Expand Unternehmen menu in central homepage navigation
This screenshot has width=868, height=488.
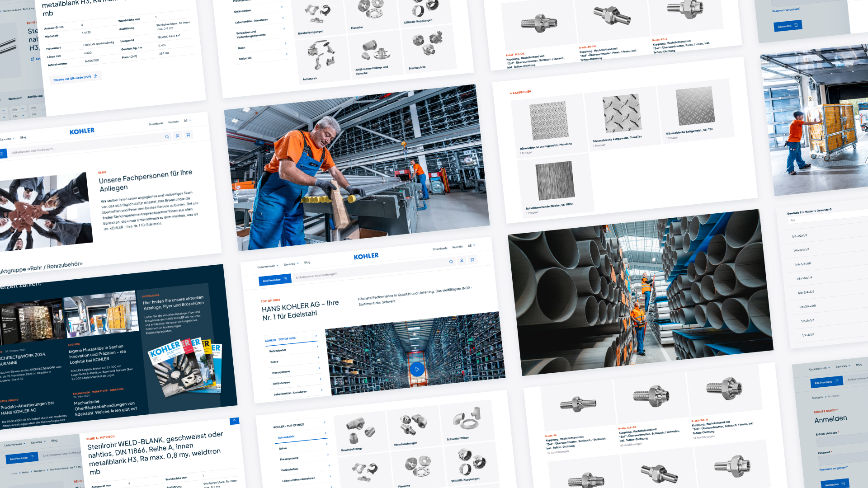tap(268, 266)
